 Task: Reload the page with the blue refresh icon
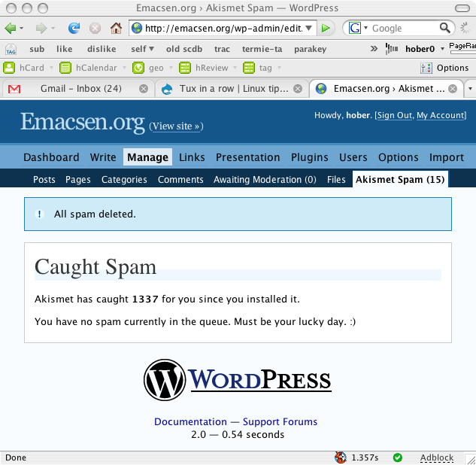(74, 29)
